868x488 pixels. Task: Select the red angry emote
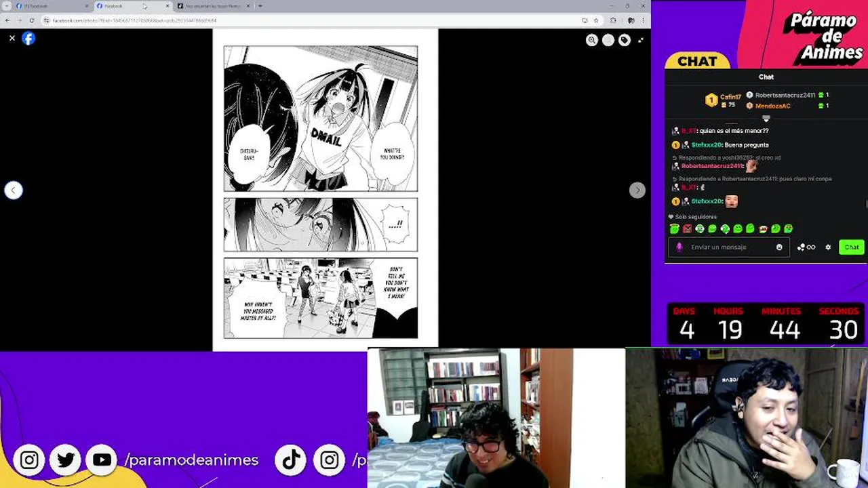(688, 229)
